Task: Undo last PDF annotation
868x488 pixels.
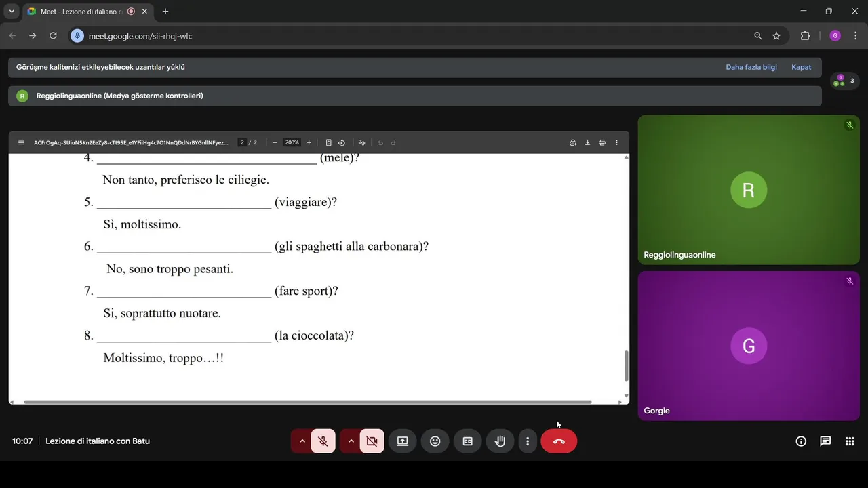Action: (380, 143)
